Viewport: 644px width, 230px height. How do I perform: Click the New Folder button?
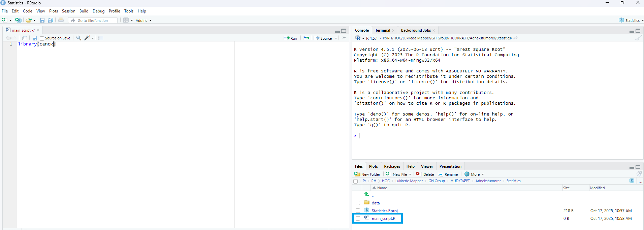coord(367,174)
